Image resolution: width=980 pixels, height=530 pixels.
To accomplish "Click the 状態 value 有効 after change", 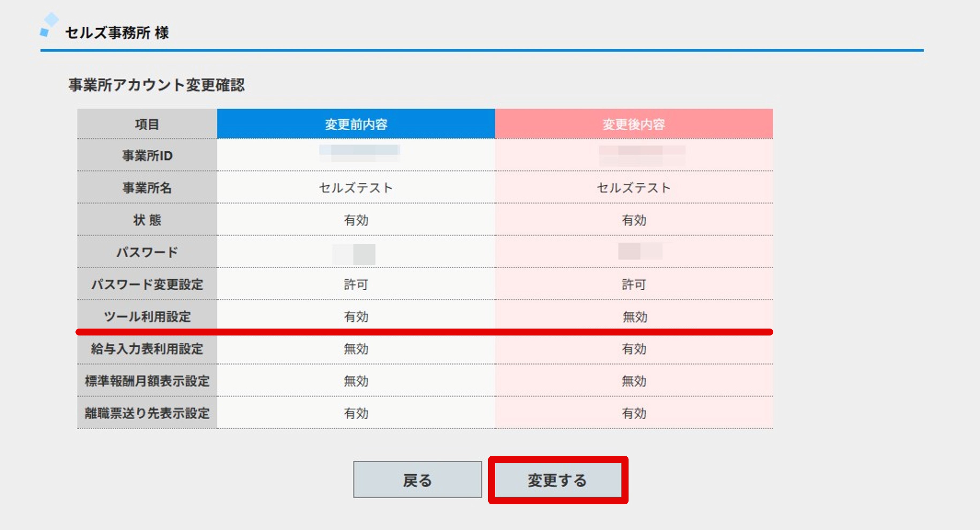I will [x=634, y=220].
